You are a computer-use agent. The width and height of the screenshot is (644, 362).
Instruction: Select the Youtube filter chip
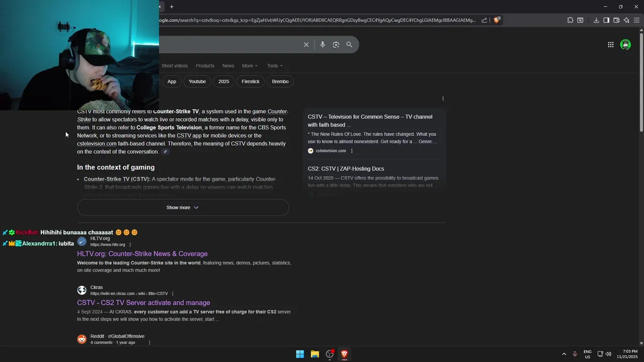(197, 81)
